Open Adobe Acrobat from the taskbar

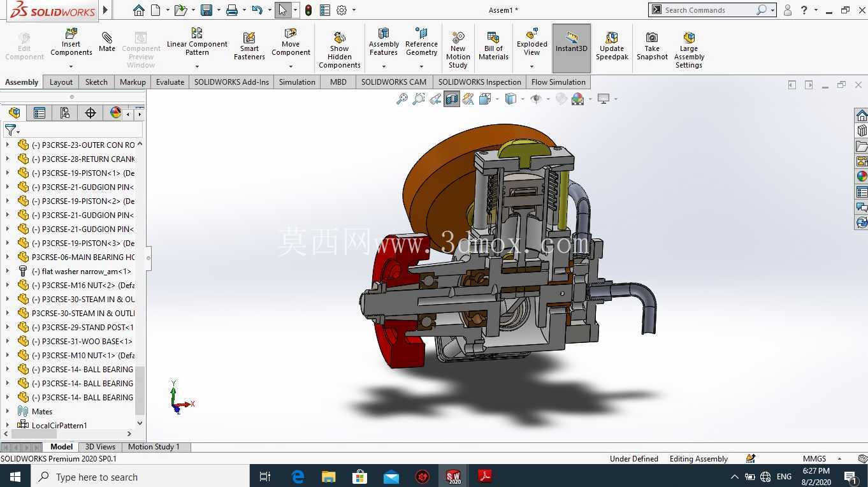coord(485,476)
